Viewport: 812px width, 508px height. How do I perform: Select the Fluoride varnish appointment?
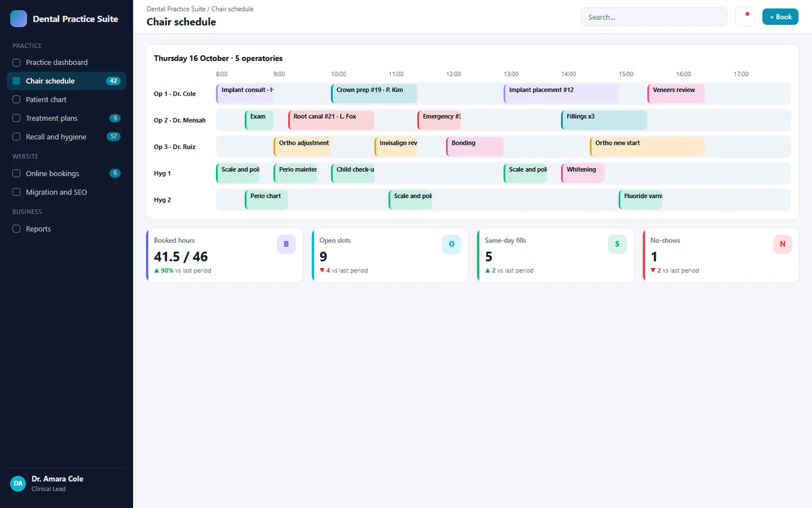pyautogui.click(x=640, y=200)
